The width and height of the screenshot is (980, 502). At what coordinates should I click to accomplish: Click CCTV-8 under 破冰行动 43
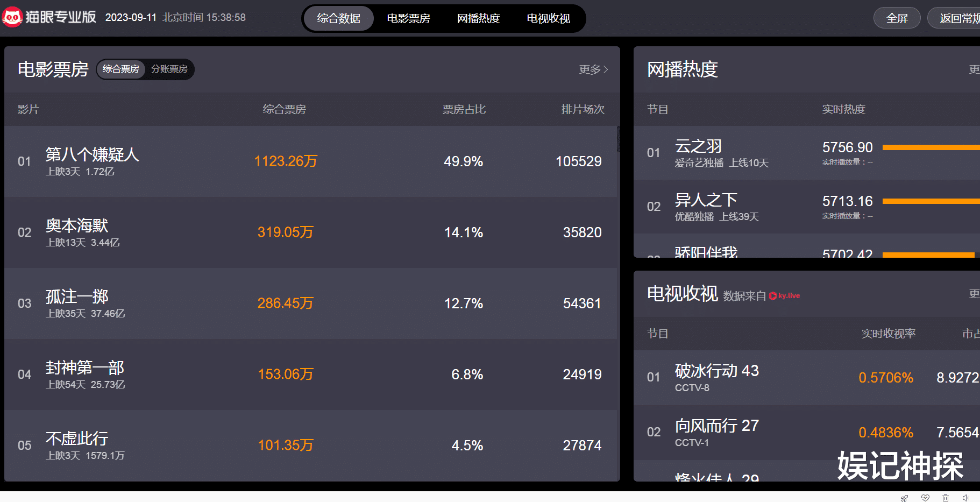[692, 388]
